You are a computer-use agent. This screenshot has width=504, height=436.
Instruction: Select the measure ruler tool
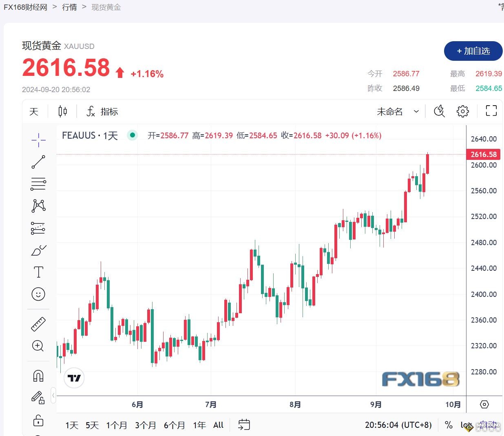(38, 323)
